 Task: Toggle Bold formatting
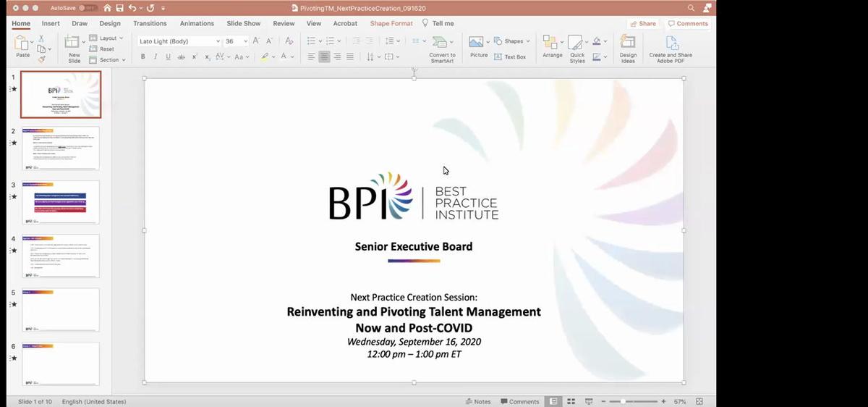tap(143, 56)
